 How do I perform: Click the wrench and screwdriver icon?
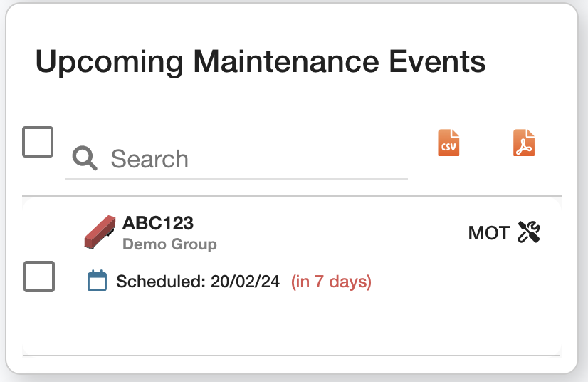(529, 232)
